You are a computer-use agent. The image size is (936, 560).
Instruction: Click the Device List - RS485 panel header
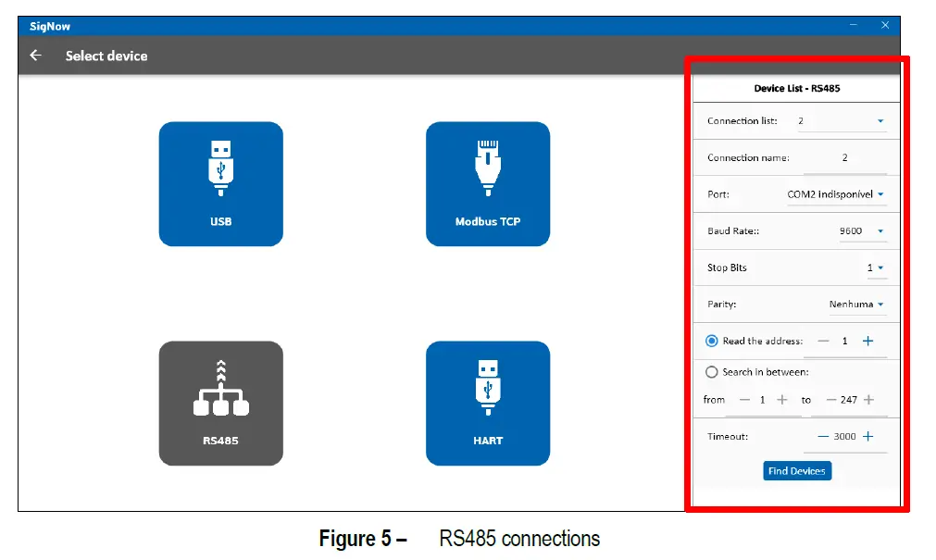click(795, 89)
